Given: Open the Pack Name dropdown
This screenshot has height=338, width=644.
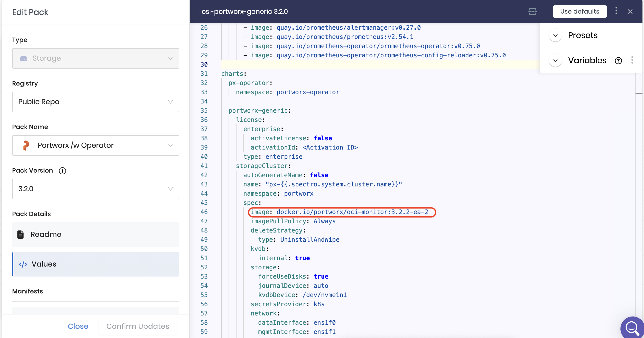Looking at the screenshot, I should point(95,145).
